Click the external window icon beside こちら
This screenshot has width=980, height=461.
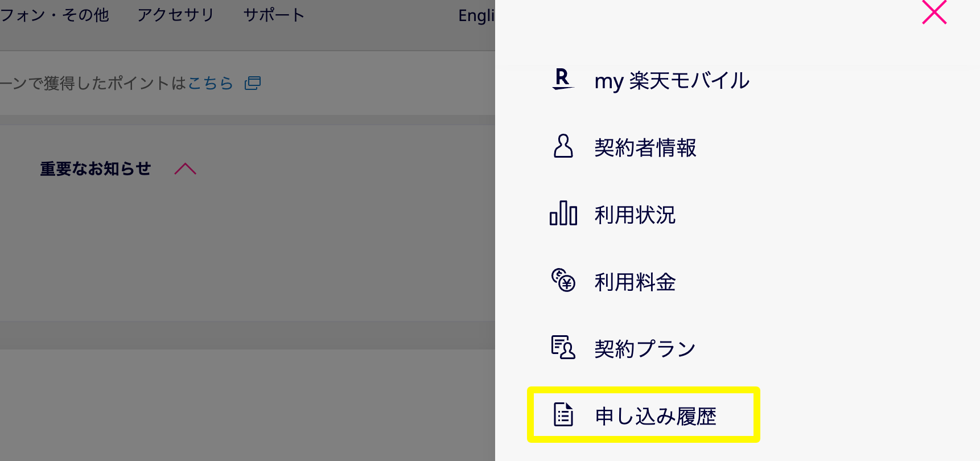click(253, 83)
